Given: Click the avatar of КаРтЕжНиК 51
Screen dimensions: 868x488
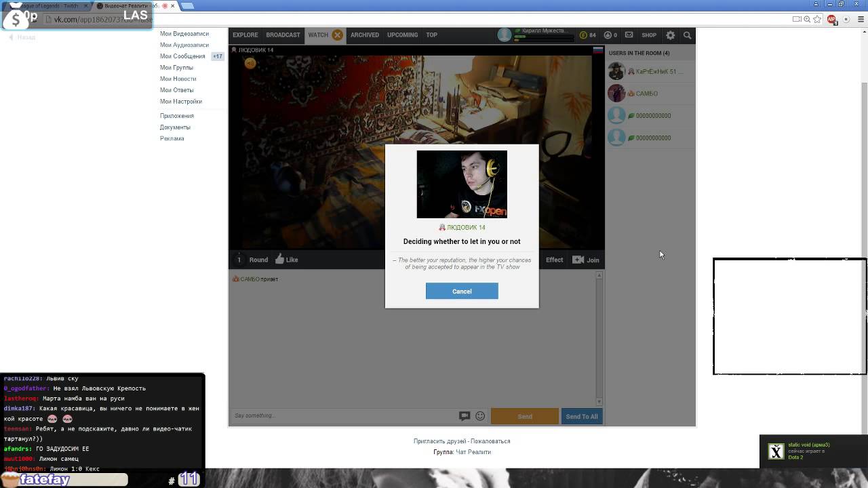Looking at the screenshot, I should (x=616, y=71).
